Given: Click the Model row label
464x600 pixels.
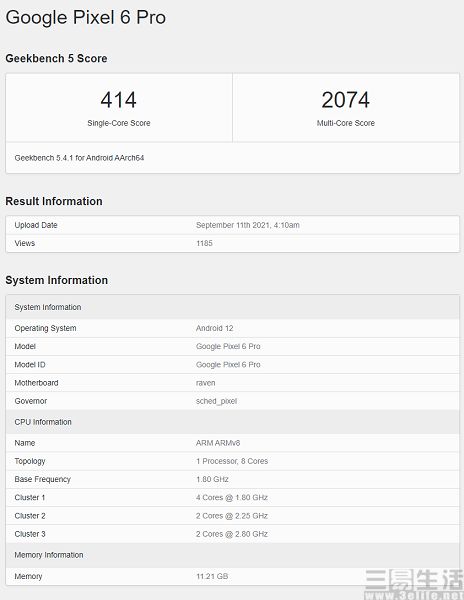Looking at the screenshot, I should [x=25, y=346].
